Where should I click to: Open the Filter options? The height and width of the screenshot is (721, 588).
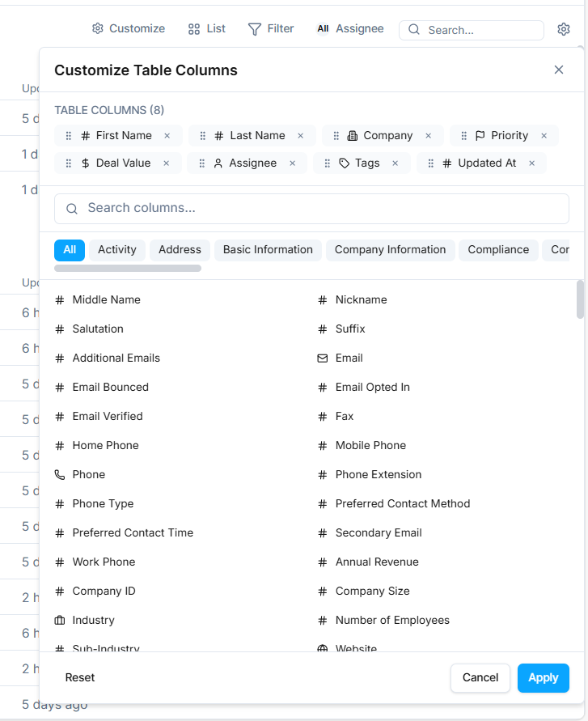pos(271,29)
